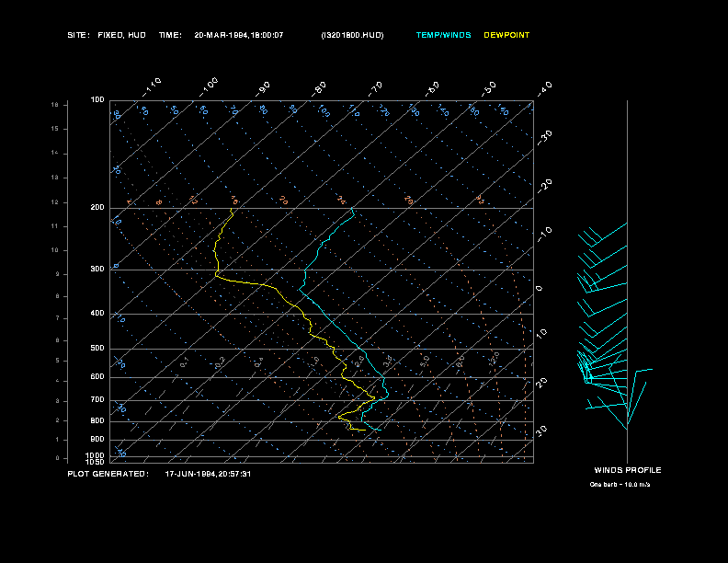728x563 pixels.
Task: Click the -100 temperature axis label
Action: pos(209,87)
